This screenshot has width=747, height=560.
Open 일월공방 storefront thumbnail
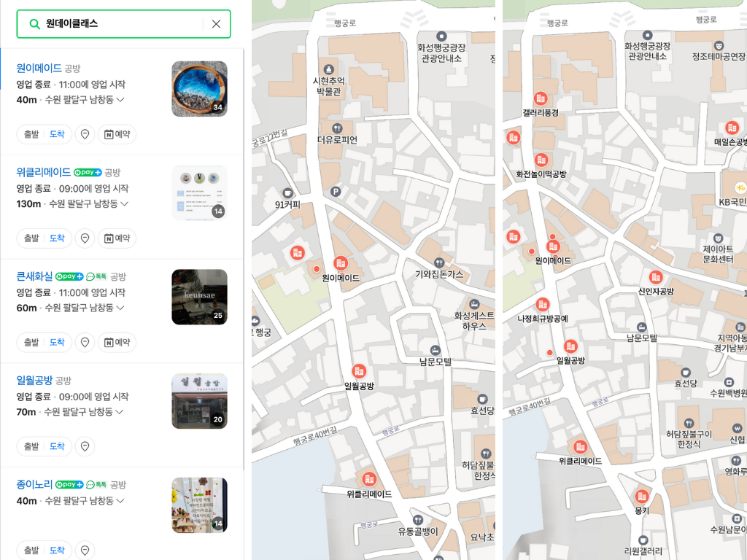click(x=199, y=401)
